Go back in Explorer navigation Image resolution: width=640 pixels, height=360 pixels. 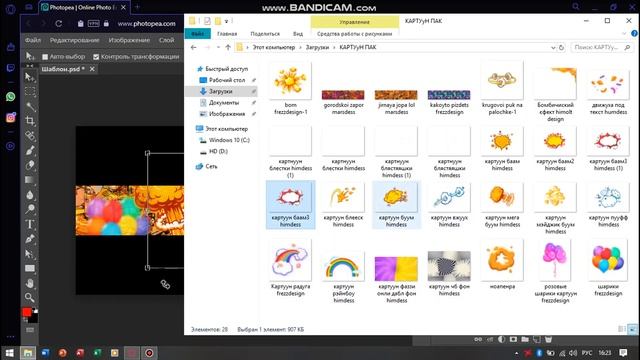[x=193, y=47]
